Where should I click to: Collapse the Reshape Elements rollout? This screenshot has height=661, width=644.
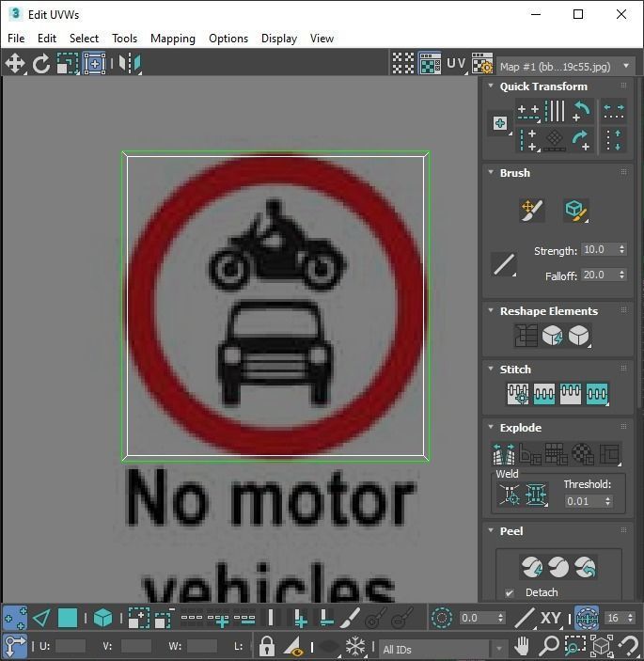coord(491,310)
